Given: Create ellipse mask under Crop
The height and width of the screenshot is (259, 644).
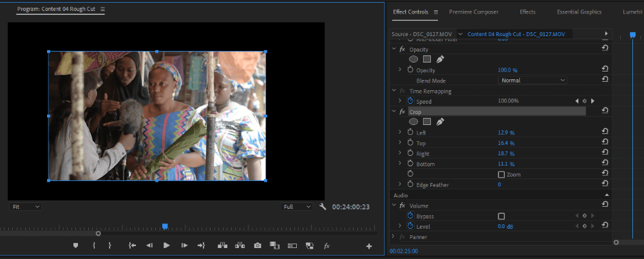Looking at the screenshot, I should click(x=413, y=122).
